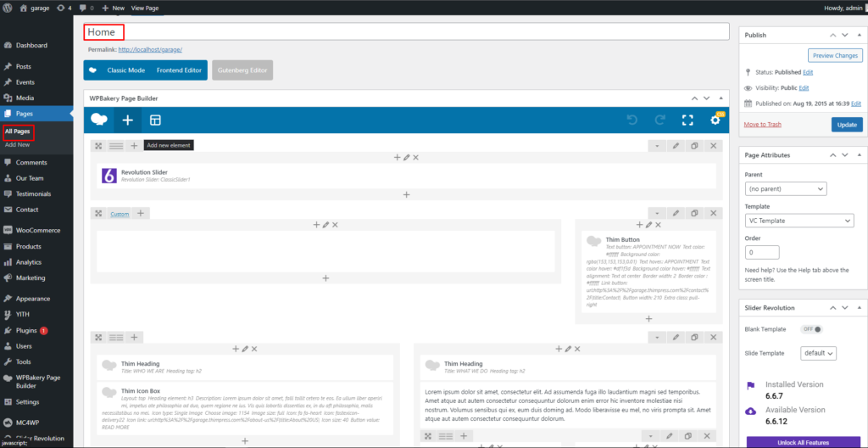Toggle full screen mode in WPBakery toolbar
This screenshot has height=448, width=868.
[687, 120]
